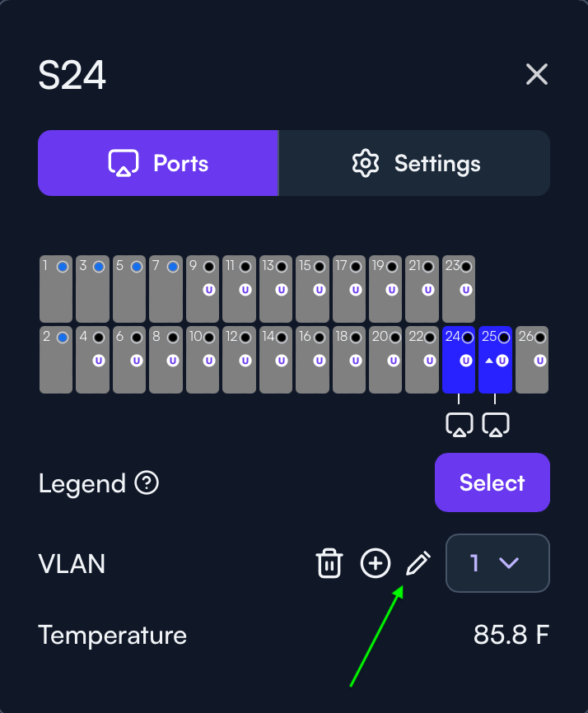Click the Select button
The width and height of the screenshot is (588, 713).
492,482
